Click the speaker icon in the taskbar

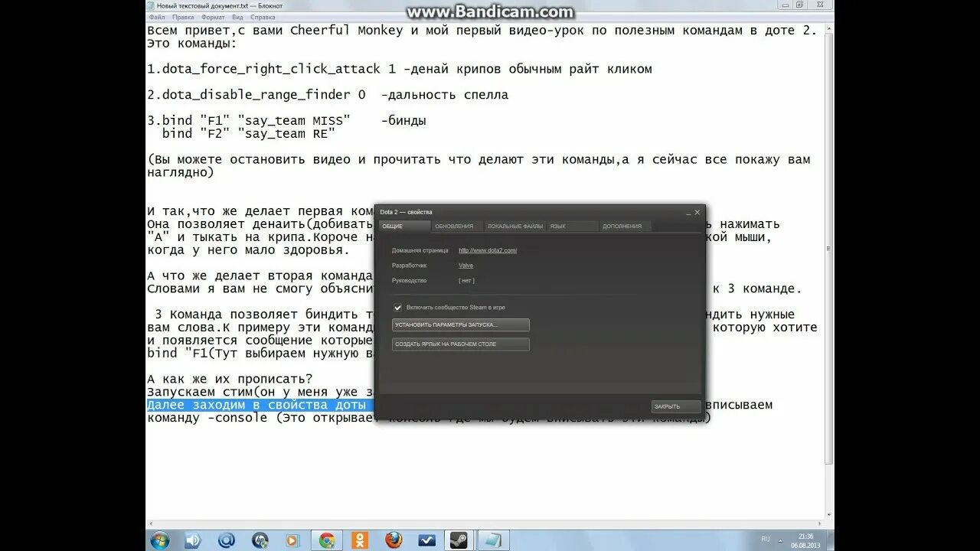coord(193,540)
